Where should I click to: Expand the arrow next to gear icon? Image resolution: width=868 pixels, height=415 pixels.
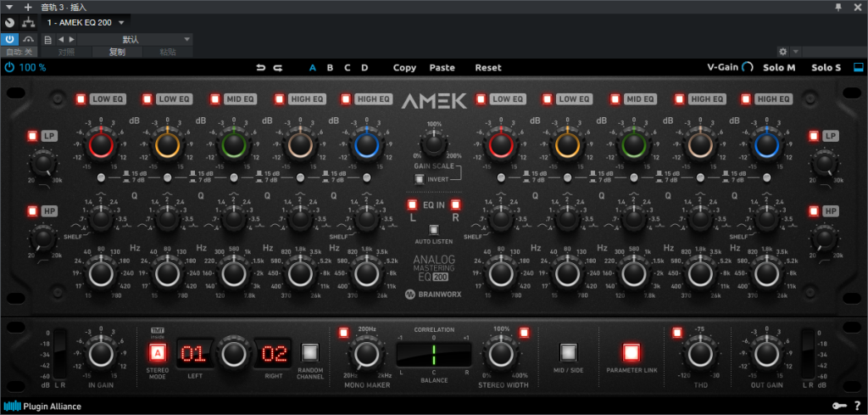[x=795, y=52]
